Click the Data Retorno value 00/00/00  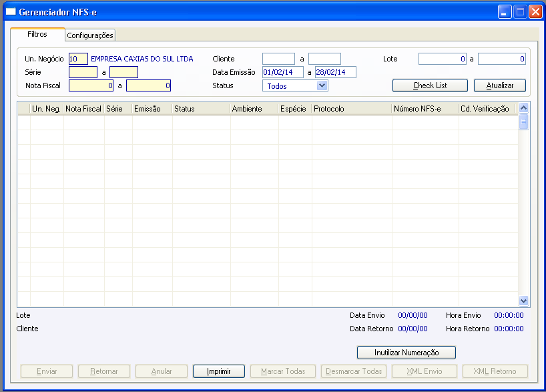pos(413,329)
